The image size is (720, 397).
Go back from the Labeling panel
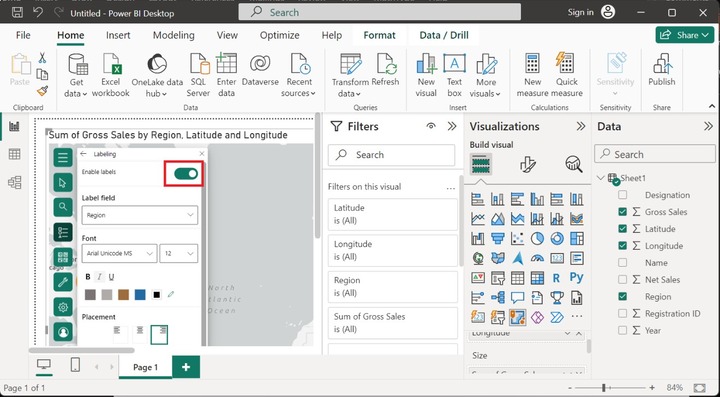point(83,154)
